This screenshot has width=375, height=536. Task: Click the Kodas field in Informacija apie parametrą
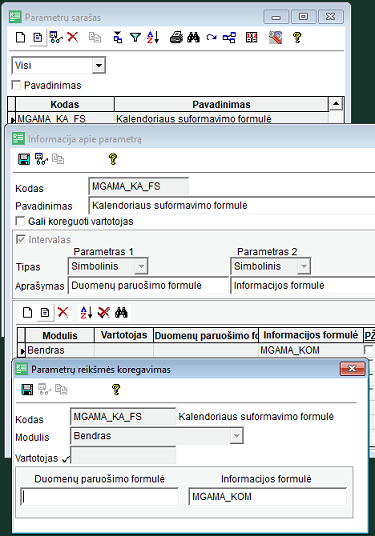(x=138, y=187)
